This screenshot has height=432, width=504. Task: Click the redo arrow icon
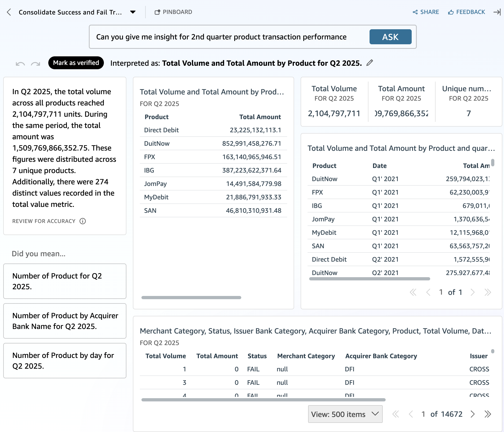[x=35, y=64]
